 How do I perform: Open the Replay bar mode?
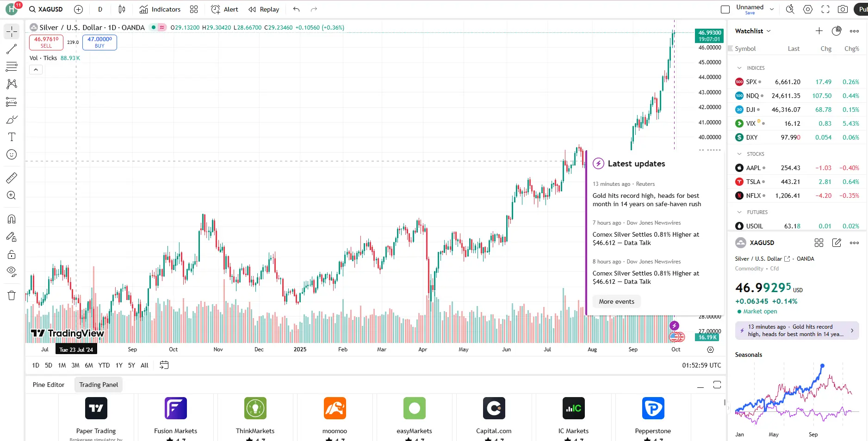pos(263,9)
